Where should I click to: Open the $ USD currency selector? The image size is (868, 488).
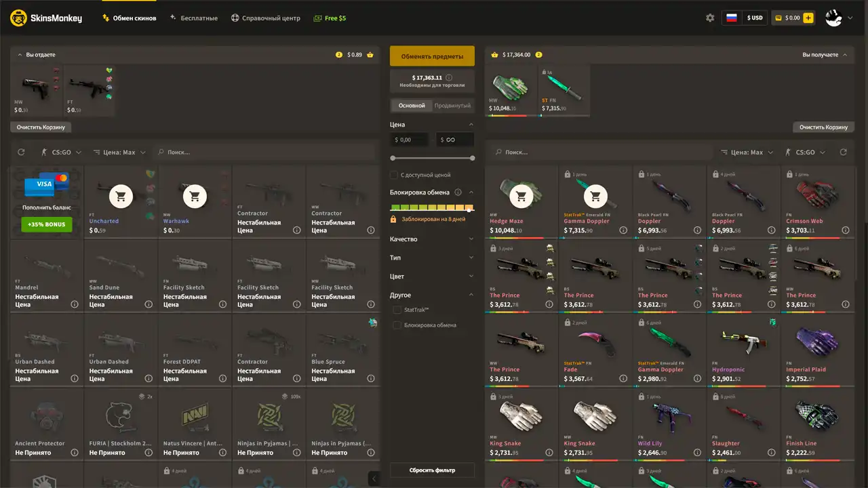[x=754, y=18]
